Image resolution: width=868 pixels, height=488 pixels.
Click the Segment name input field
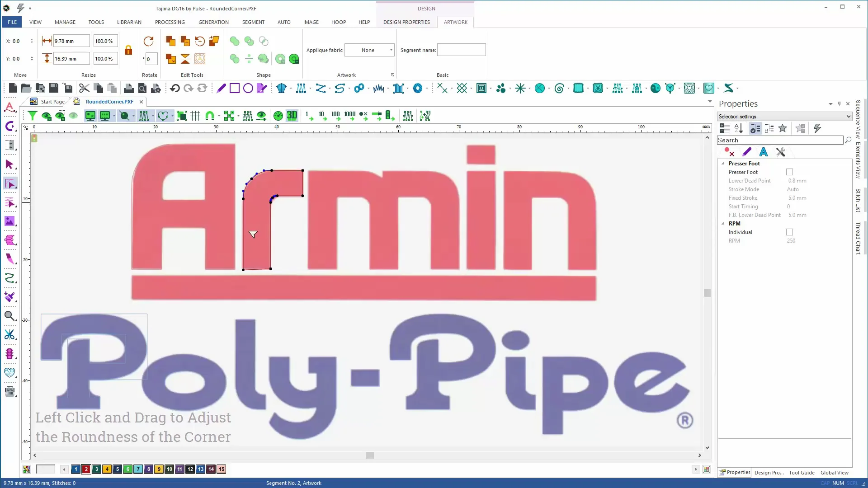coord(461,50)
